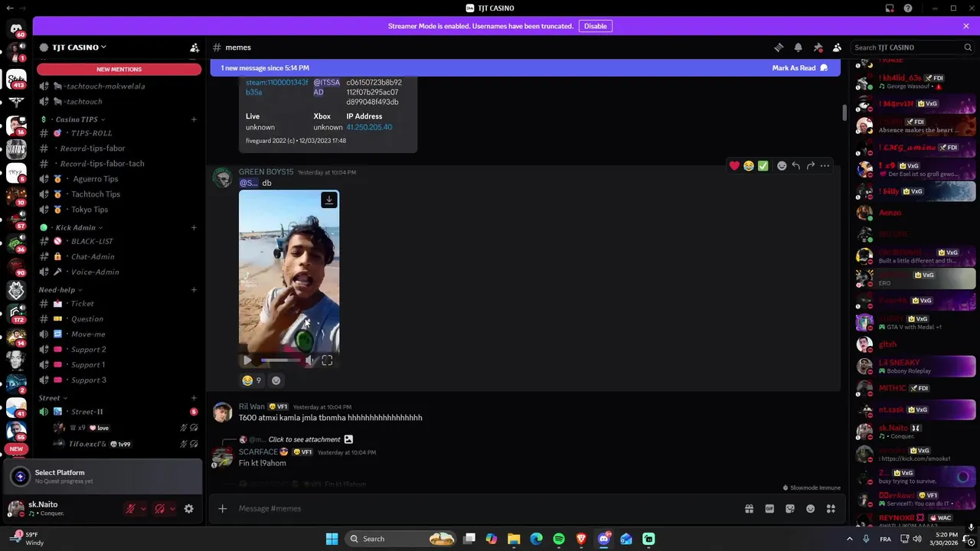
Task: Open the gift Nitro icon
Action: click(x=749, y=509)
